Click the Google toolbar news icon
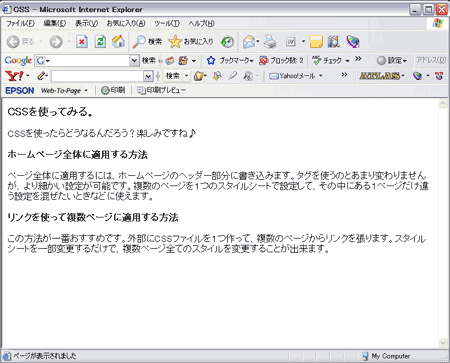The image size is (450, 363). tap(170, 61)
